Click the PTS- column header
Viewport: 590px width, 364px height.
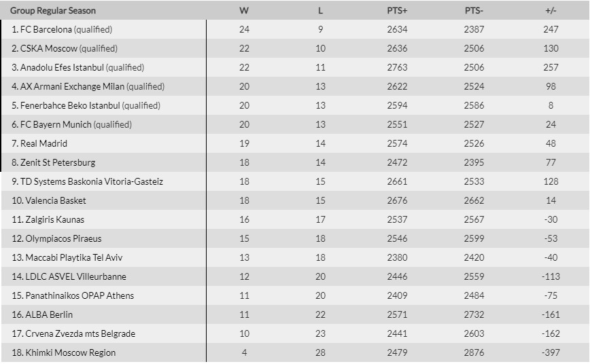473,11
